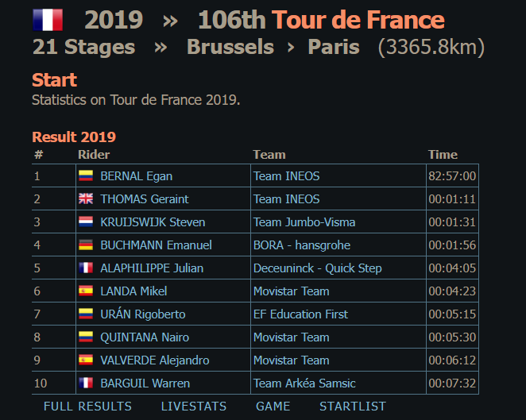The image size is (526, 420).
Task: Click the large French flag header icon
Action: (x=48, y=20)
